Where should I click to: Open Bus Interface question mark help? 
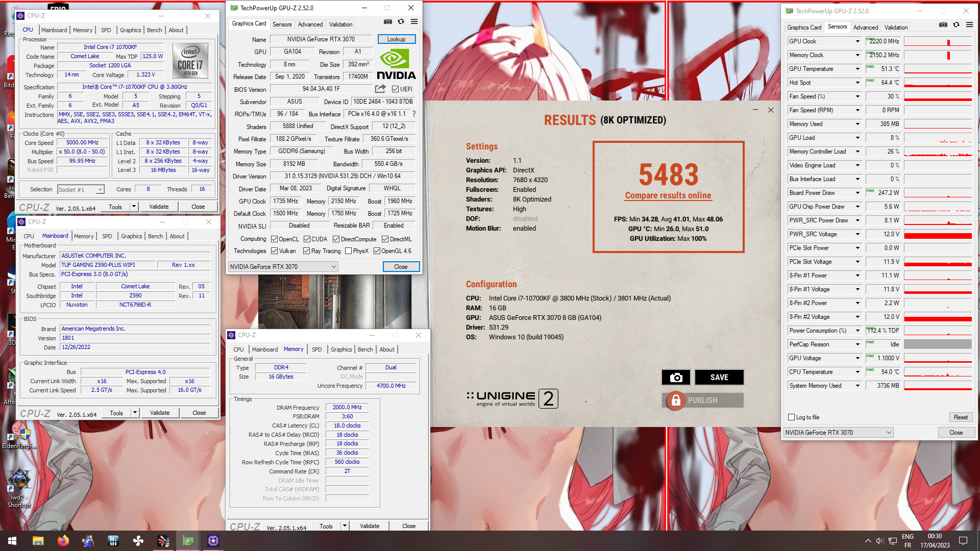[414, 114]
